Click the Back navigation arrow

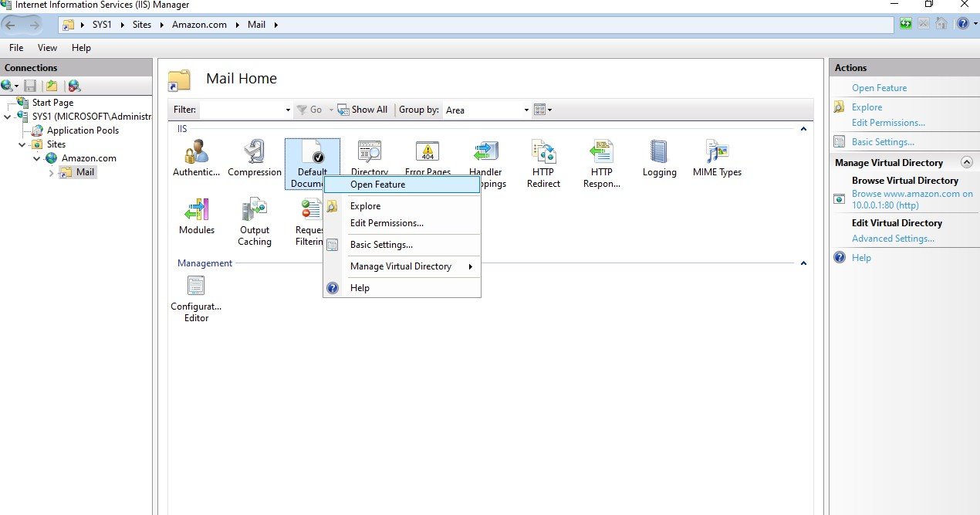coord(12,25)
